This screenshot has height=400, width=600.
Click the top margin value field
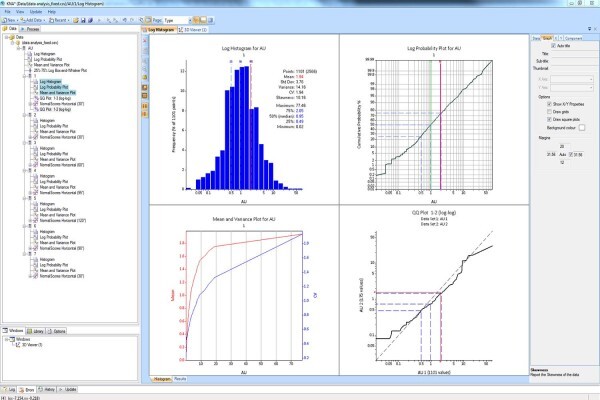562,147
